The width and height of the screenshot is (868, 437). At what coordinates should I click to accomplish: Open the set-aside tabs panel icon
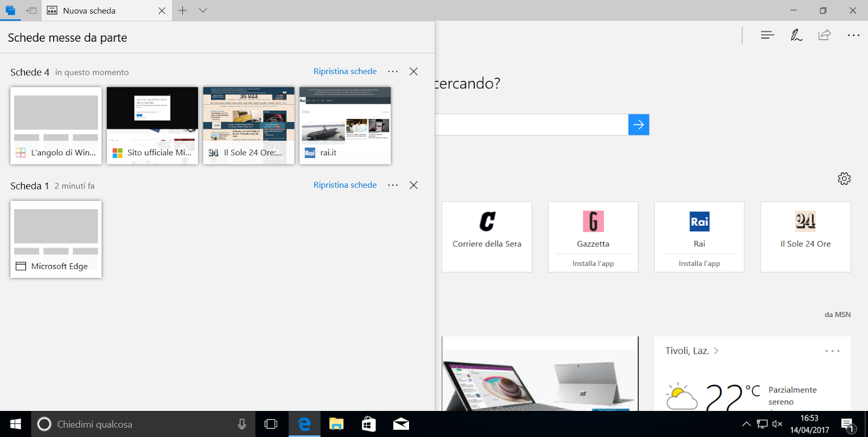10,10
